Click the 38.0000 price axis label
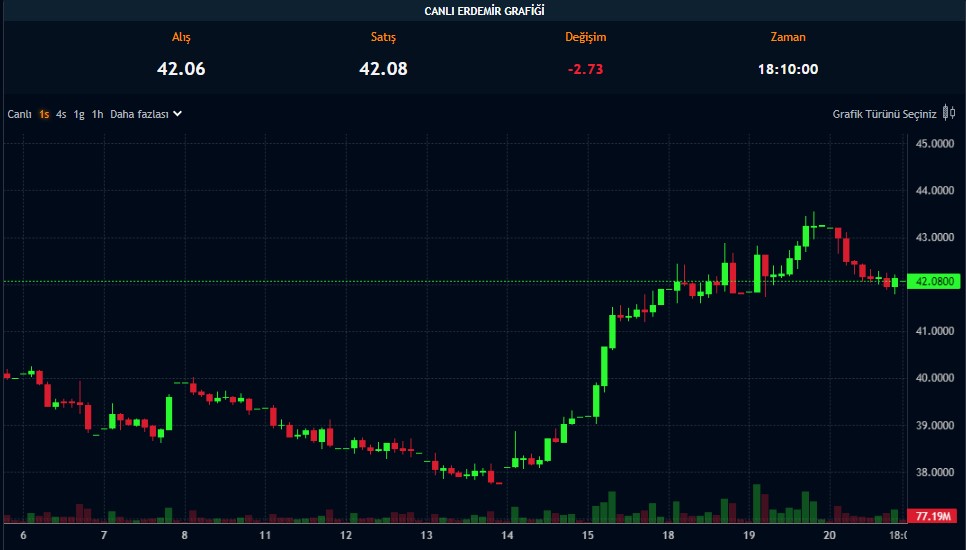Screen dimensions: 966x550 click(x=933, y=472)
